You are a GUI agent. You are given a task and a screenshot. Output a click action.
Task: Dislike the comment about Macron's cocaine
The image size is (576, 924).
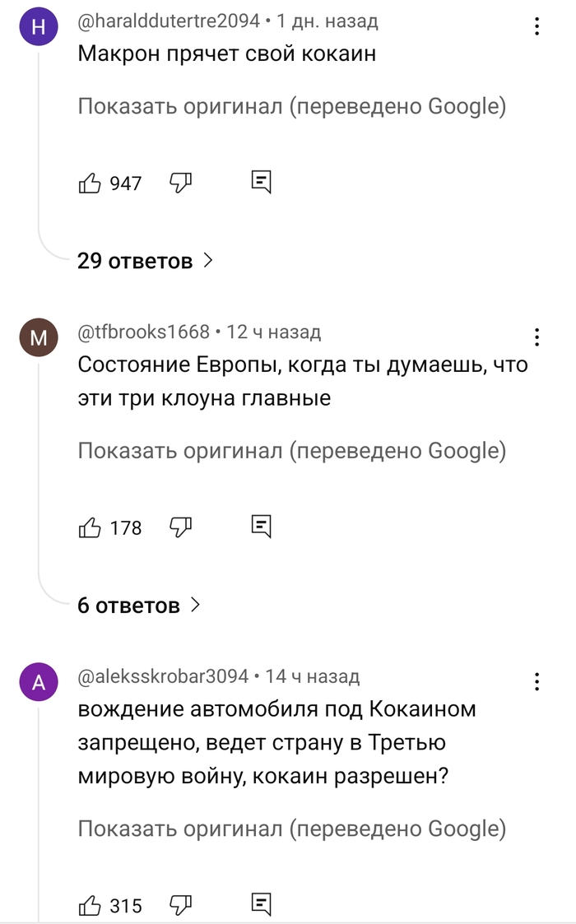(x=180, y=183)
